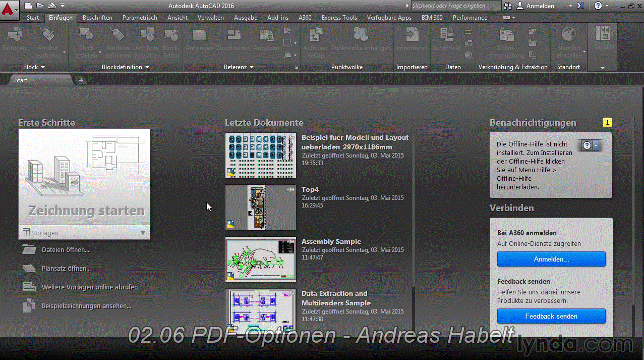Click the Attribut bearbeiten ribbon icon

pyautogui.click(x=47, y=35)
